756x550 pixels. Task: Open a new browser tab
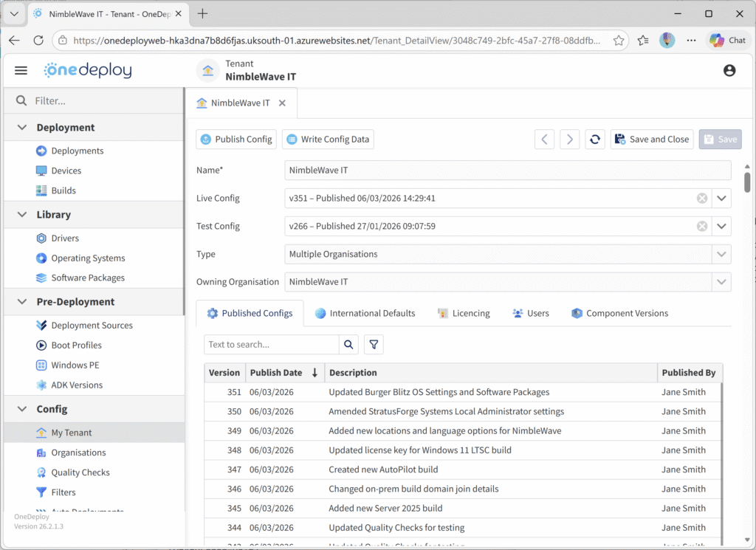[202, 14]
